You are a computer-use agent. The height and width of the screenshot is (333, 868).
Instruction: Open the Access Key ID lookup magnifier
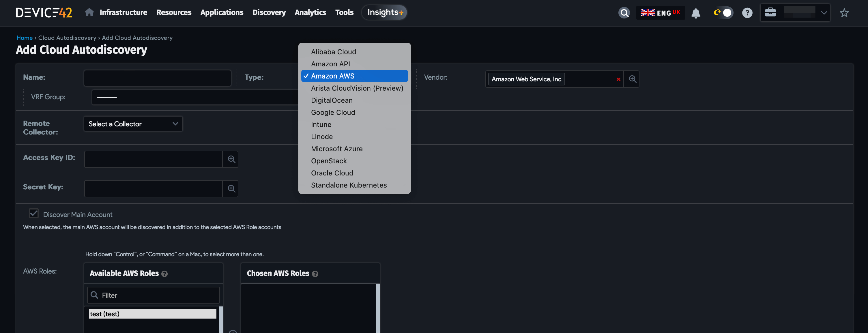[x=231, y=159]
